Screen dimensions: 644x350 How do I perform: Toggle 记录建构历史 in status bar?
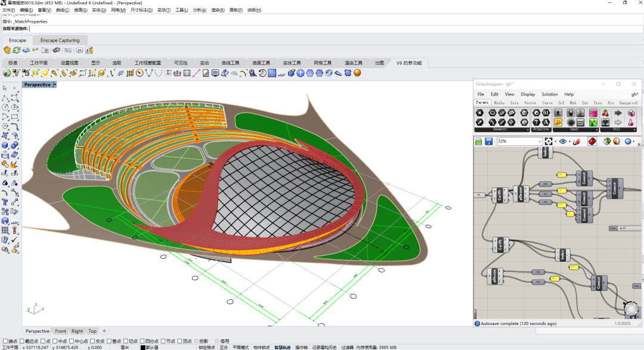click(x=324, y=348)
